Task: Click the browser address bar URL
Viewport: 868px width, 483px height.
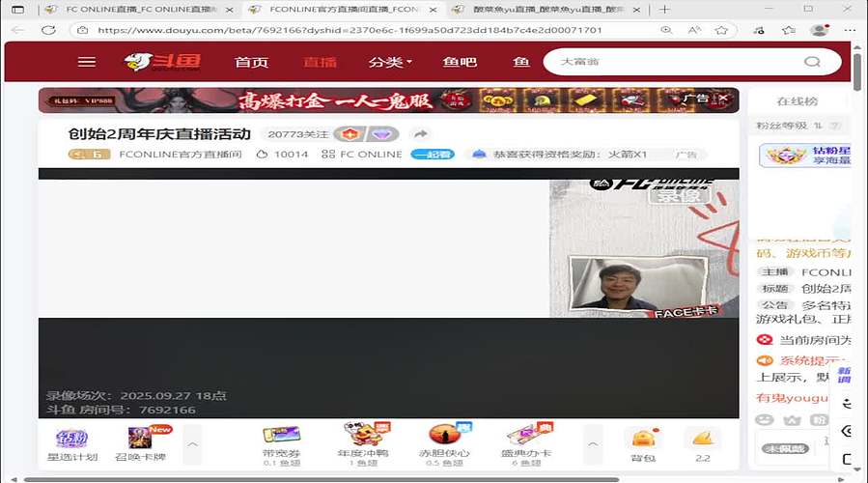Action: pyautogui.click(x=350, y=30)
